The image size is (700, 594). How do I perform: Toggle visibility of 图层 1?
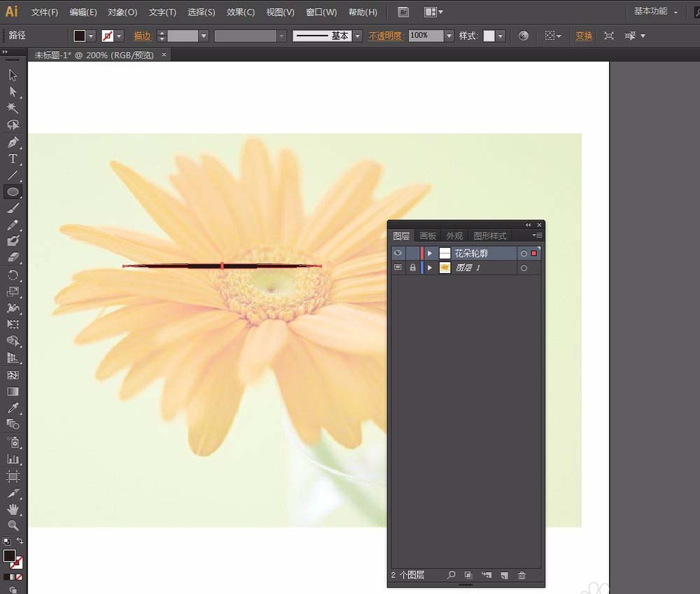398,268
